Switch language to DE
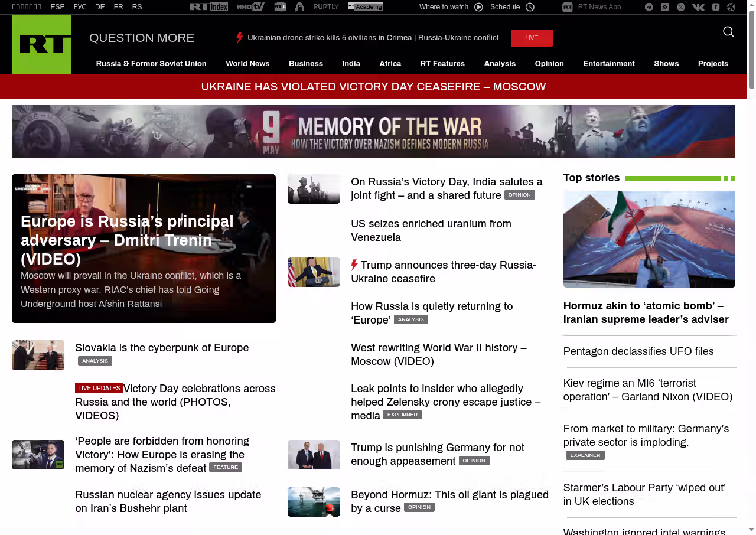The width and height of the screenshot is (756, 535). (100, 7)
